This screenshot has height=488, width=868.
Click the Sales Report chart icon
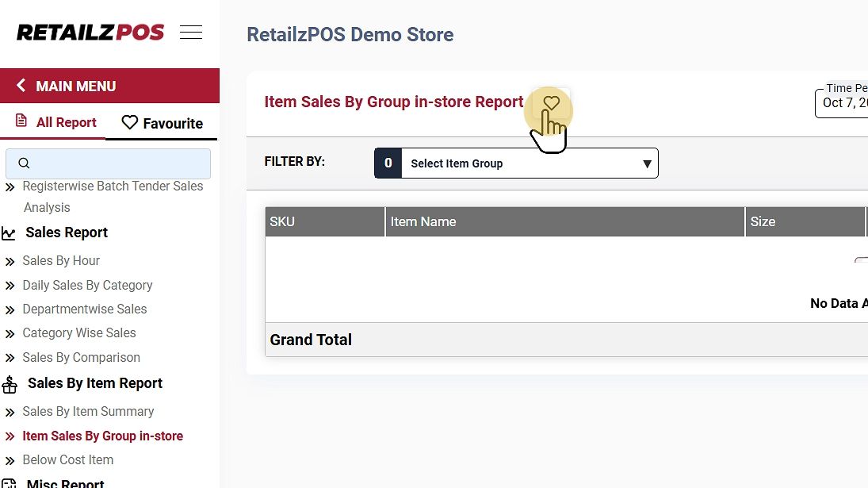pyautogui.click(x=9, y=233)
